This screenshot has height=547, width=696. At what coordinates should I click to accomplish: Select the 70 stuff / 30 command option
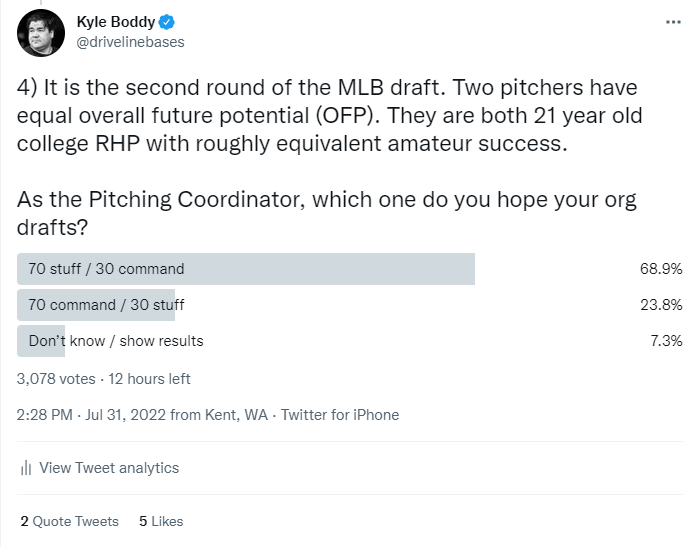350,269
